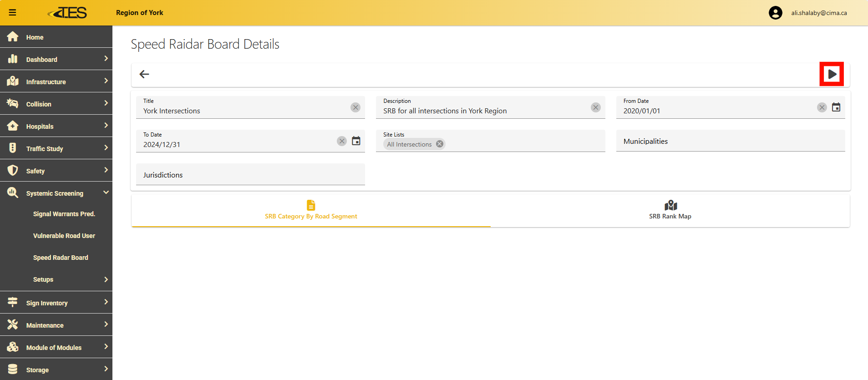The width and height of the screenshot is (868, 380).
Task: Open the From Date calendar picker
Action: (836, 107)
